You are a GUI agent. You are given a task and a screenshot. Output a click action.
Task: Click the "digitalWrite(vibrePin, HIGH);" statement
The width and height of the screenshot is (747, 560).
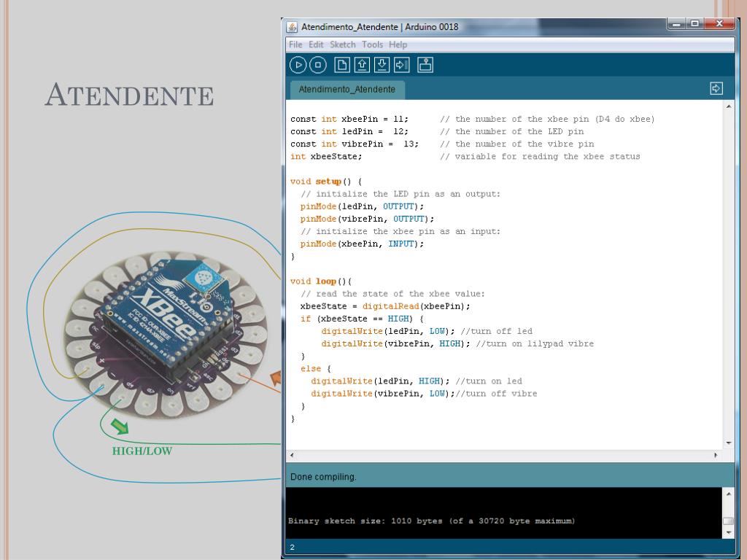point(396,343)
